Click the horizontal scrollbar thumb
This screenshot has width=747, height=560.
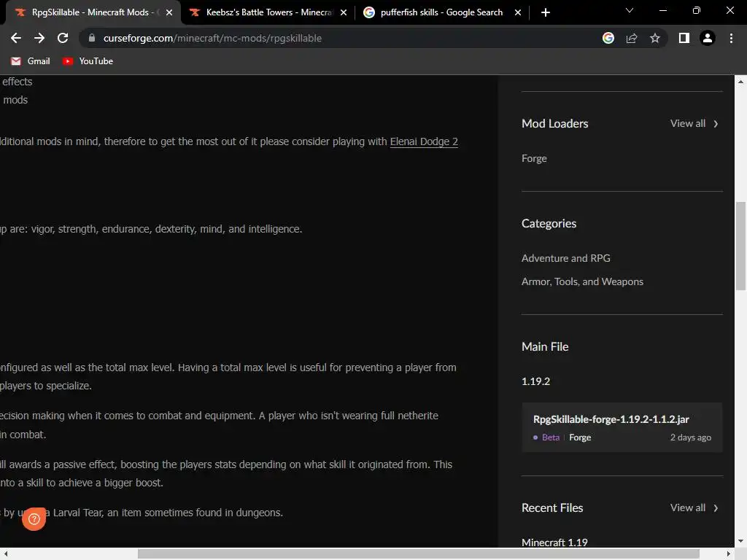[418, 554]
